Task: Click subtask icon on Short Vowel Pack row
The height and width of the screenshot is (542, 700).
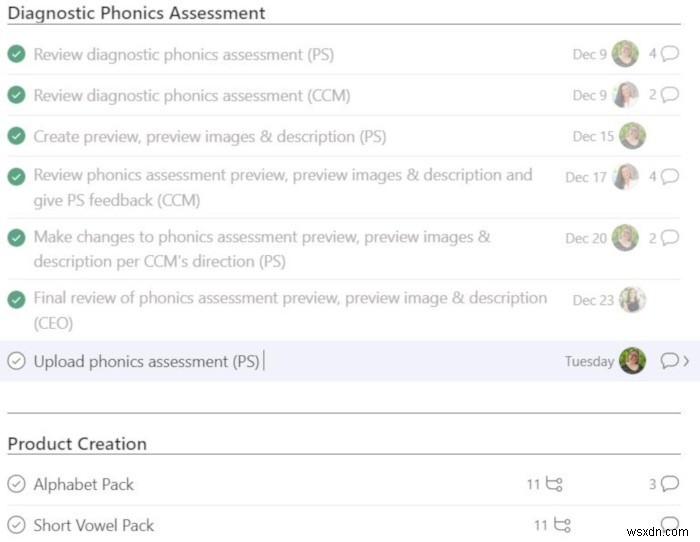Action: 561,525
